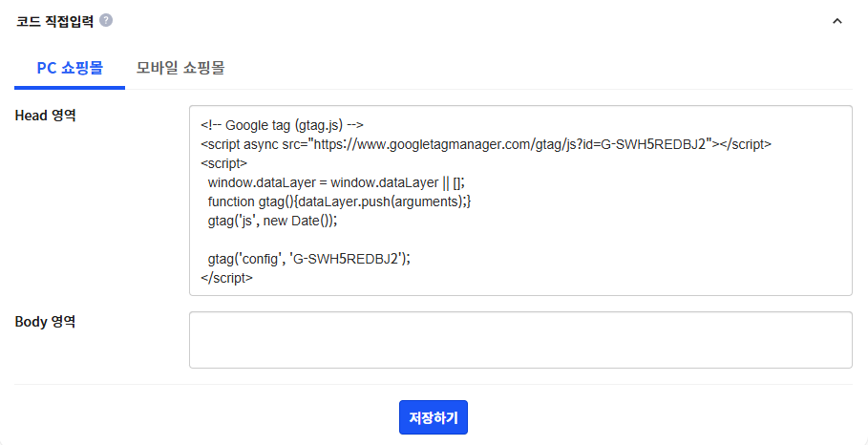The height and width of the screenshot is (445, 868).
Task: Click the Body 영역 label
Action: click(45, 322)
